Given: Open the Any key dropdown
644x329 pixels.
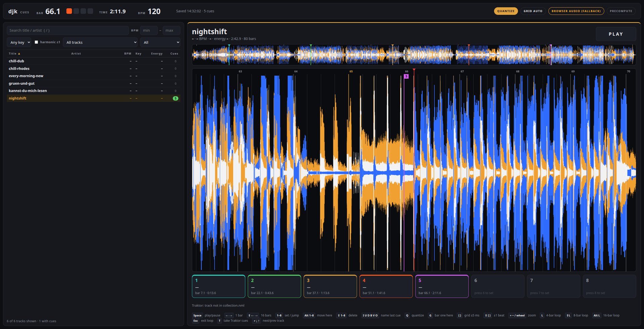Looking at the screenshot, I should tap(19, 43).
